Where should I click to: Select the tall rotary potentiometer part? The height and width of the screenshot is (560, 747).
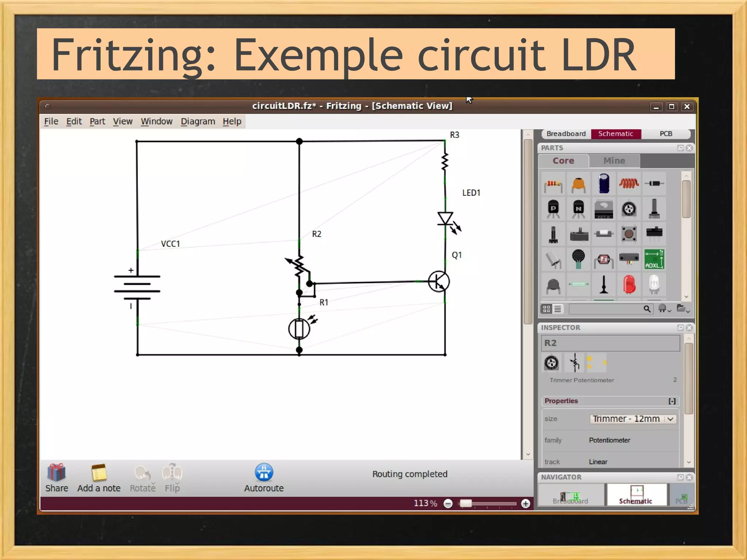tap(654, 209)
